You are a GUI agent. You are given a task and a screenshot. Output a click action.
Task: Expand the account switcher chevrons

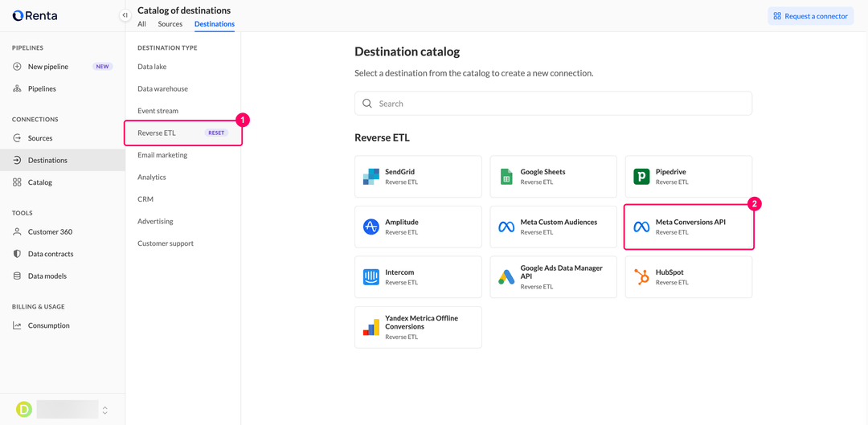[x=105, y=410]
